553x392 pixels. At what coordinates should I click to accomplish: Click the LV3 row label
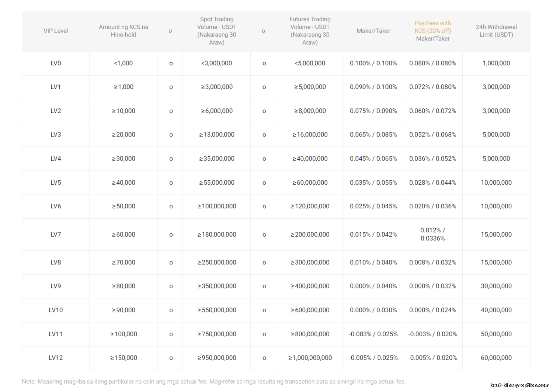point(56,135)
